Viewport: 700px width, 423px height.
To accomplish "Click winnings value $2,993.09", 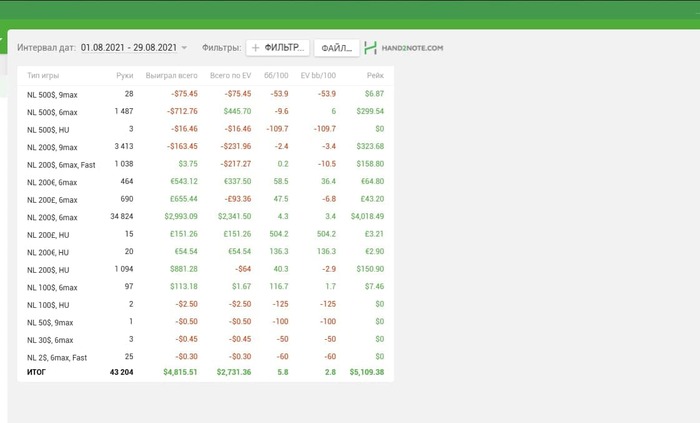I will [x=181, y=216].
